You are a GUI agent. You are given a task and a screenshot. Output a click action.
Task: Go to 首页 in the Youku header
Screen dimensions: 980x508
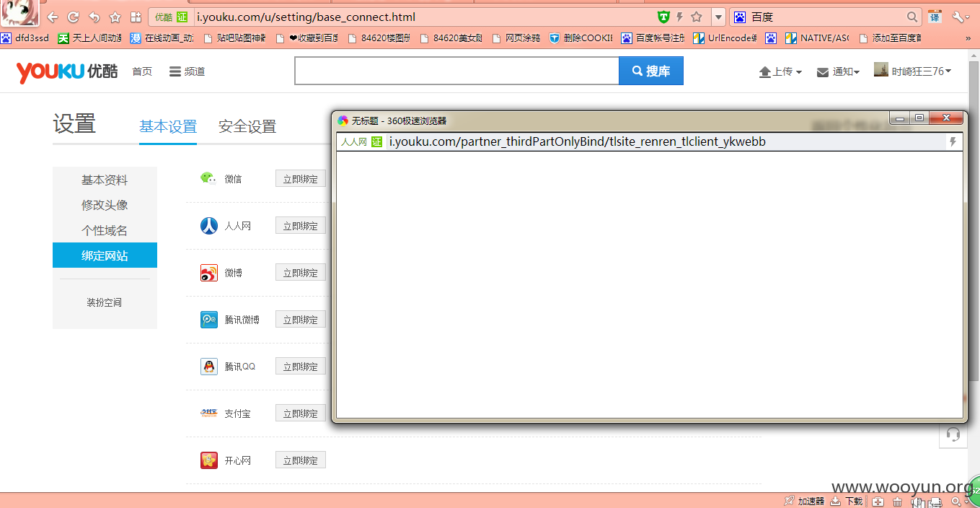[142, 71]
